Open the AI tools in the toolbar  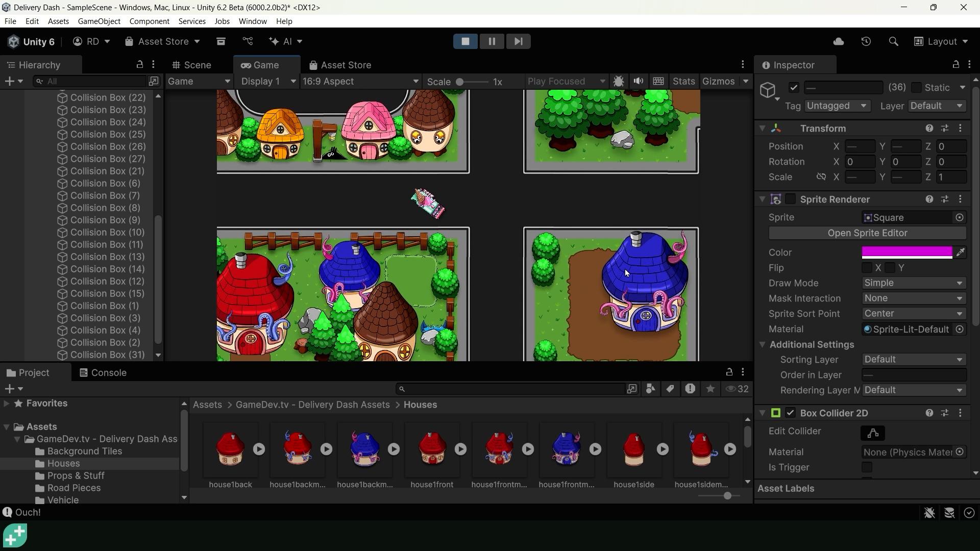point(286,41)
